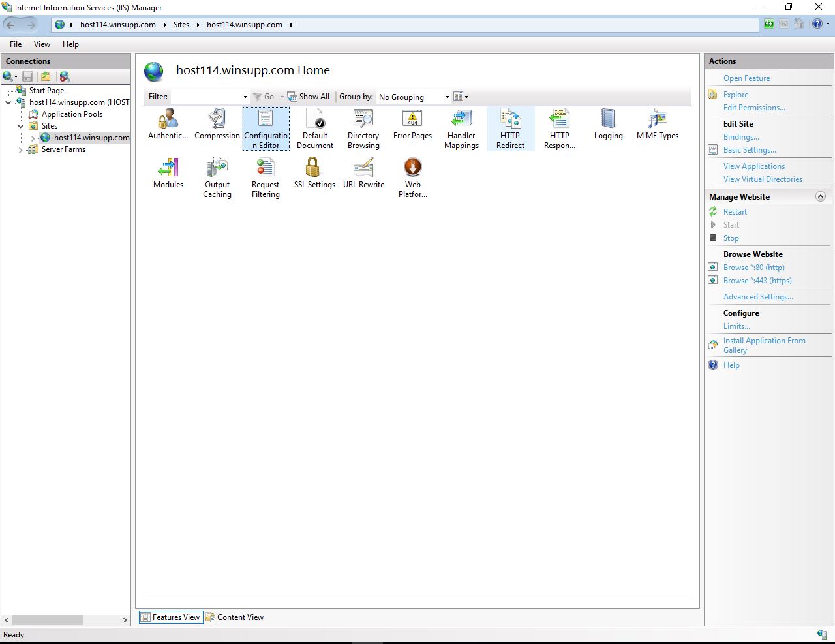The width and height of the screenshot is (835, 644).
Task: Click the Save icon in Connections toolbar
Action: (x=27, y=76)
